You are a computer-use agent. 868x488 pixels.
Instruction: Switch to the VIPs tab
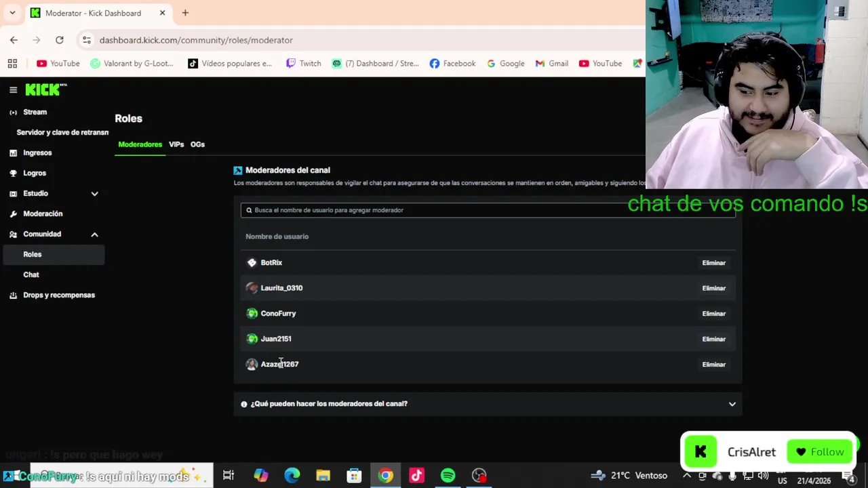(176, 144)
